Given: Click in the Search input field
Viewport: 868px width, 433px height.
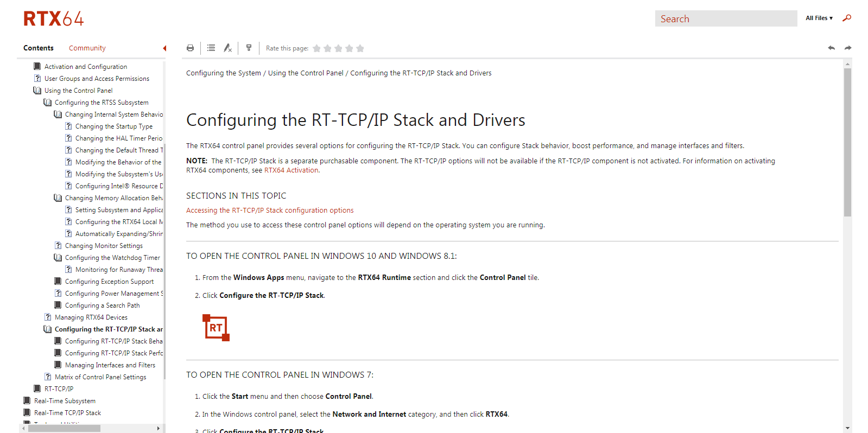Looking at the screenshot, I should point(726,18).
